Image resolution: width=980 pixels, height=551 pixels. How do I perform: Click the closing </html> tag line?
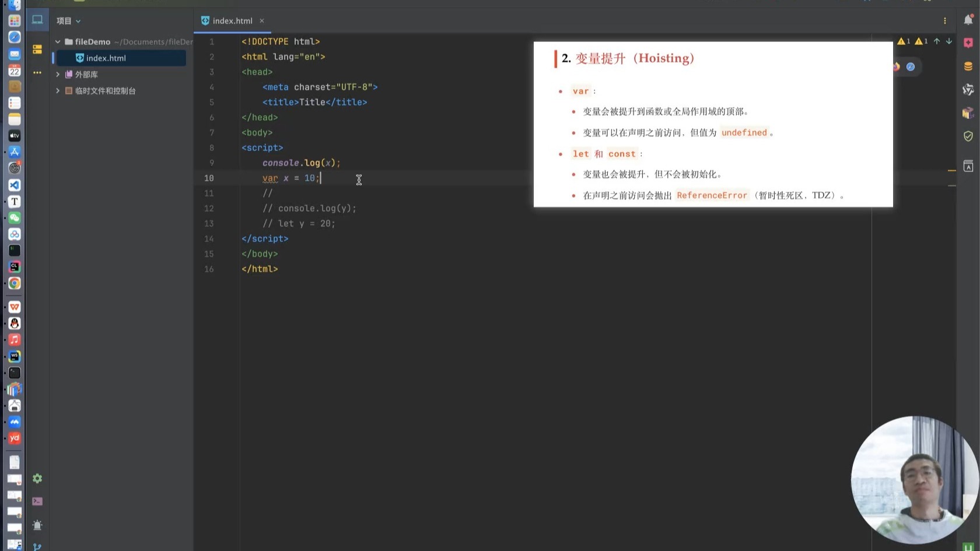[x=260, y=269]
